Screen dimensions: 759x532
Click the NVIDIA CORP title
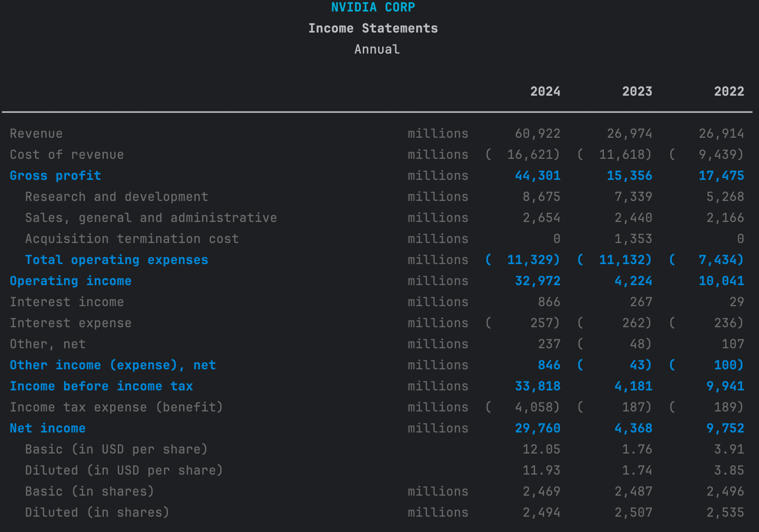(x=373, y=7)
